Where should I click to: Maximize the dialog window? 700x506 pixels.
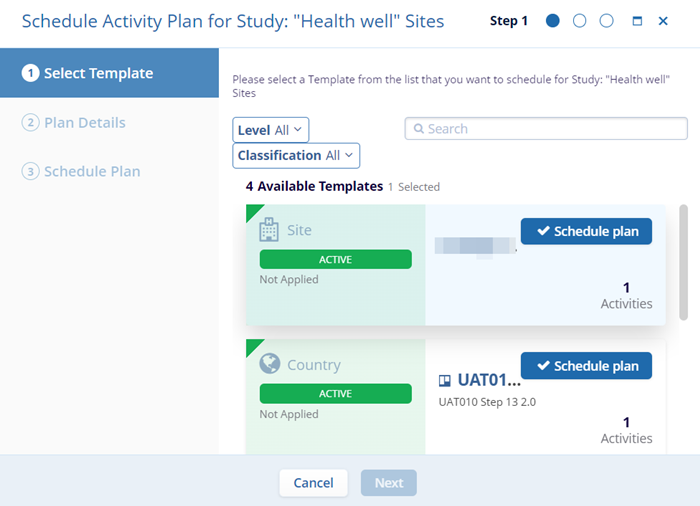(x=637, y=21)
